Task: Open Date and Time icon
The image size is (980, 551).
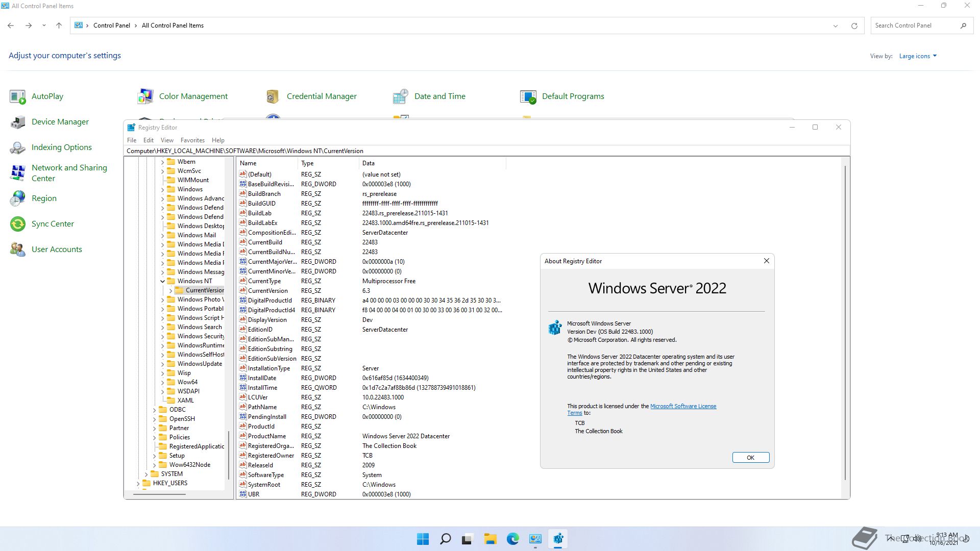Action: click(x=401, y=96)
